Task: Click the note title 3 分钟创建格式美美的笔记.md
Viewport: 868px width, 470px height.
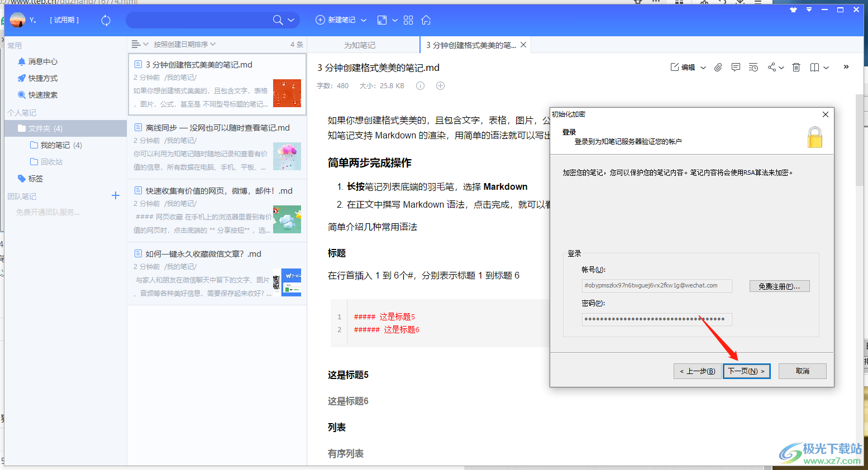Action: point(378,68)
